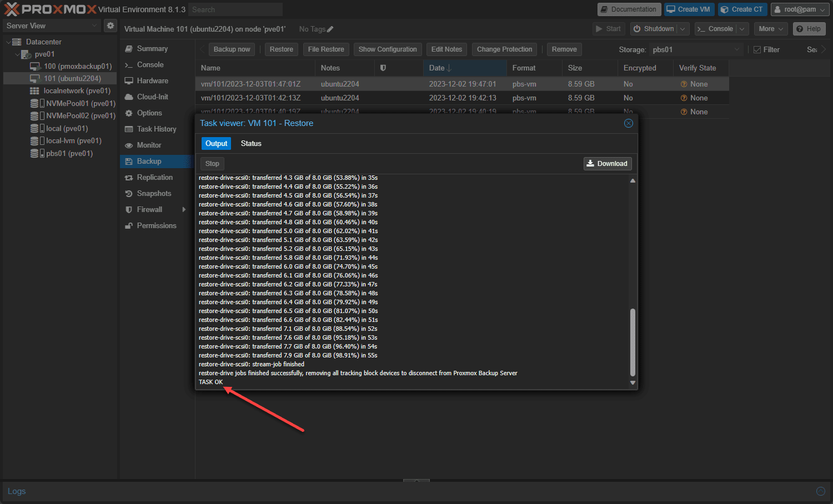Click the Proxmox logo

click(x=50, y=9)
